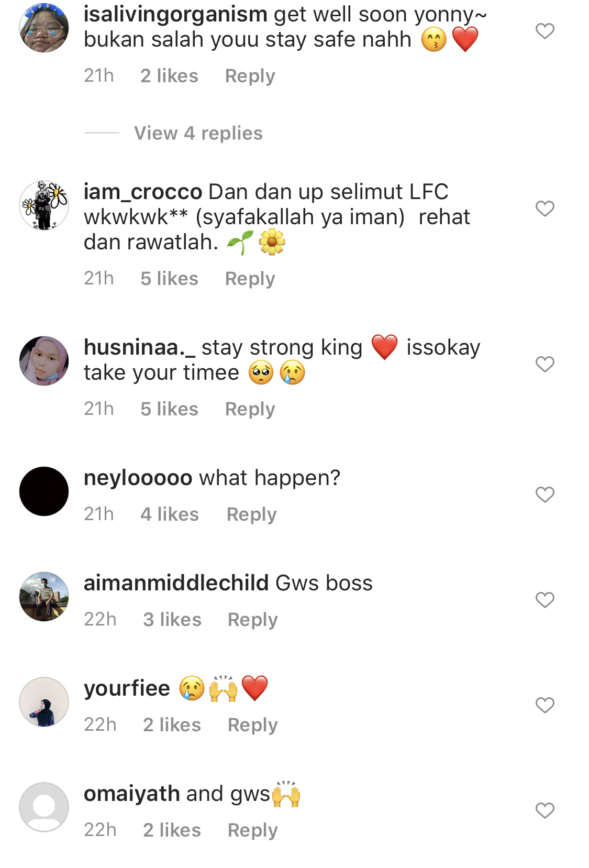Open the yourfiee username link
This screenshot has width=589, height=868.
[127, 688]
